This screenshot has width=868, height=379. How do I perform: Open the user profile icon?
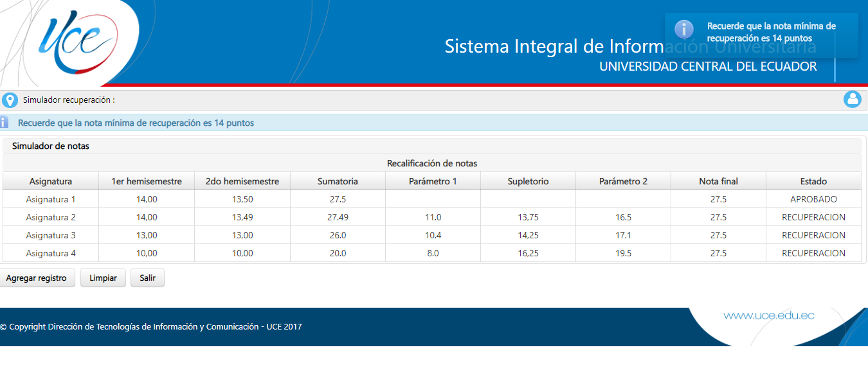coord(853,100)
